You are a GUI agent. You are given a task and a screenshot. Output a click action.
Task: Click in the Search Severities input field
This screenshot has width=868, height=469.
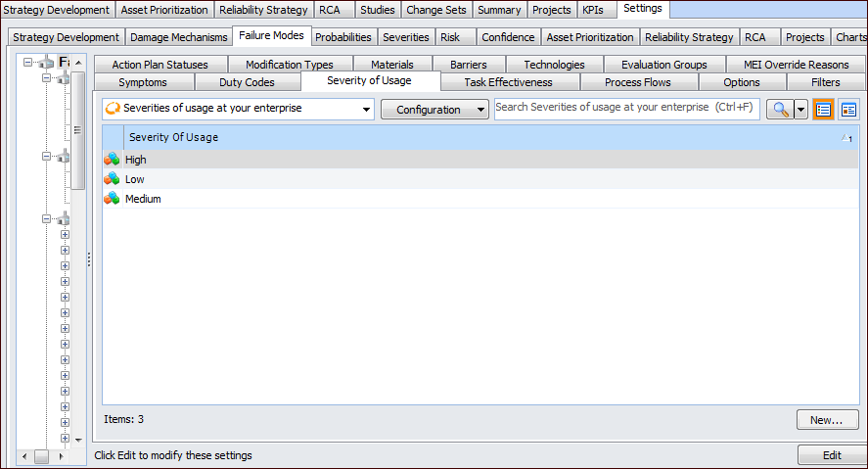coord(626,109)
